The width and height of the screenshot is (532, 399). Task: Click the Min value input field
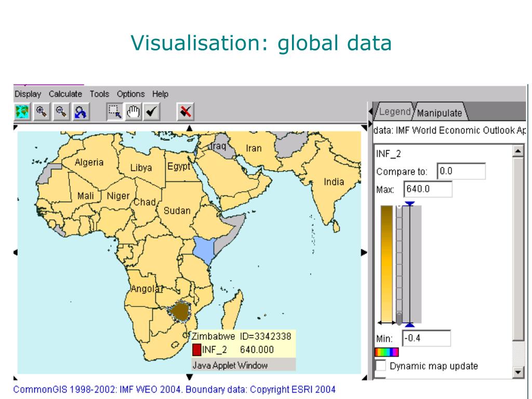427,338
